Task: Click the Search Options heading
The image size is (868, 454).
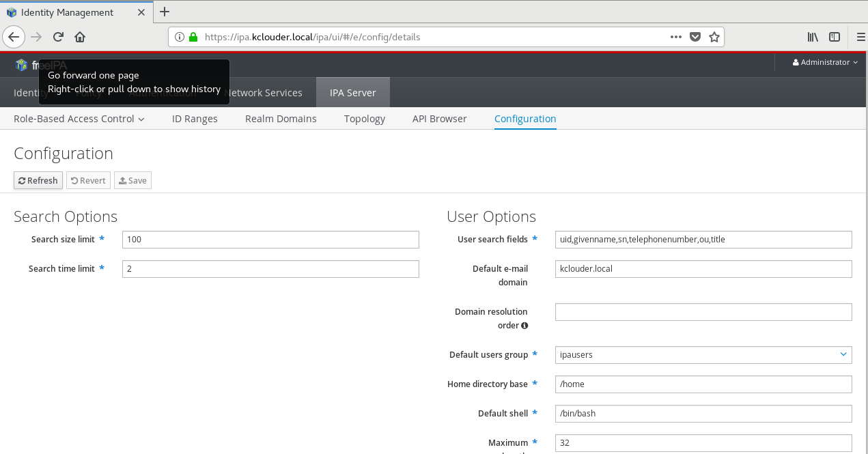Action: click(x=66, y=216)
